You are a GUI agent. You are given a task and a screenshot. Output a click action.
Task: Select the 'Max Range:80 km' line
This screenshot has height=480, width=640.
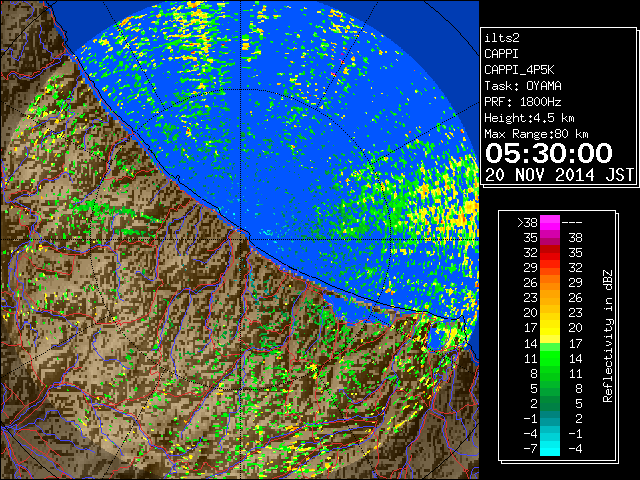tap(536, 134)
